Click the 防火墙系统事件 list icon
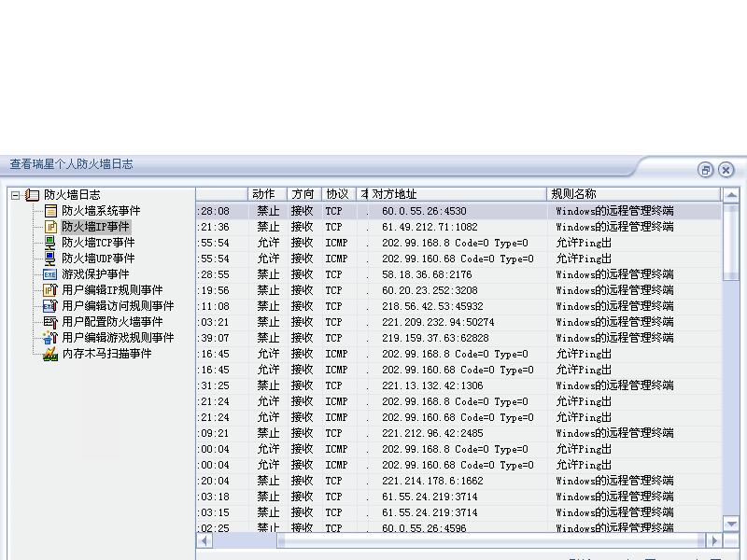The width and height of the screenshot is (747, 560). coord(50,211)
